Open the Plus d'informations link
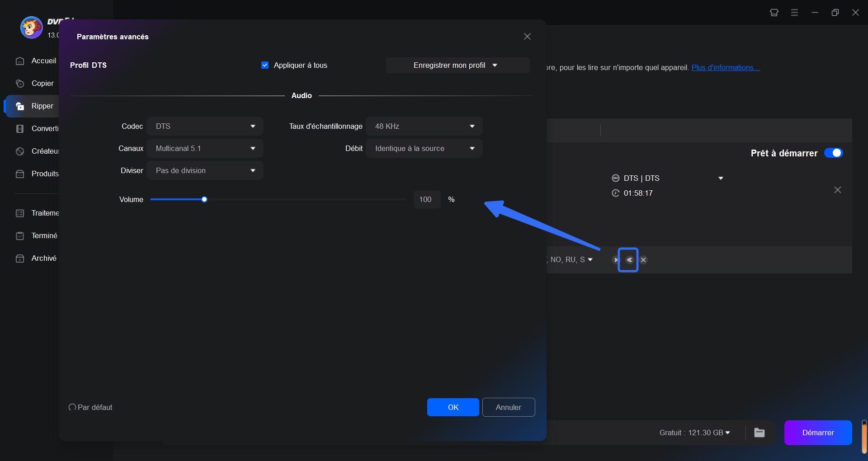This screenshot has width=868, height=461. 726,67
